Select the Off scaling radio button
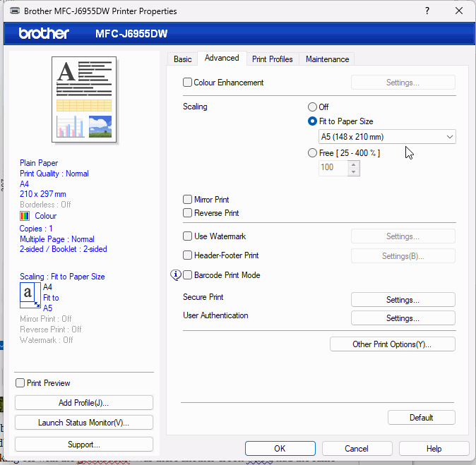Screen dimensions: 476x465 tap(313, 107)
